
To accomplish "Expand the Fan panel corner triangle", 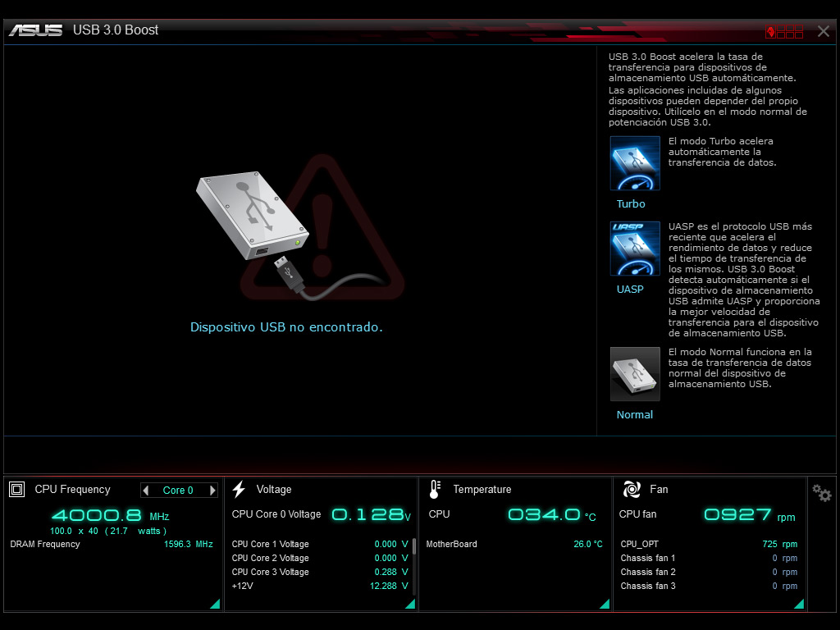I will click(799, 604).
